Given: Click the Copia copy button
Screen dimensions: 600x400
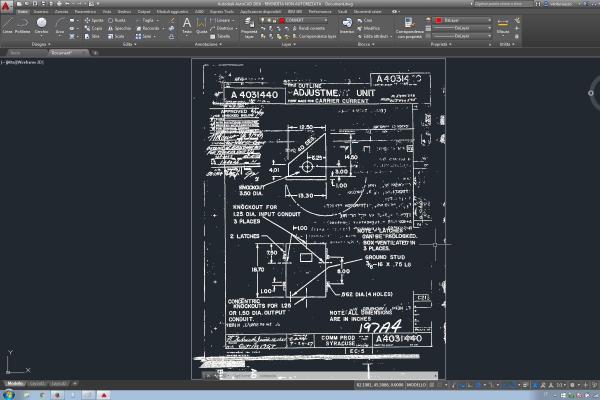Looking at the screenshot, I should (95, 28).
